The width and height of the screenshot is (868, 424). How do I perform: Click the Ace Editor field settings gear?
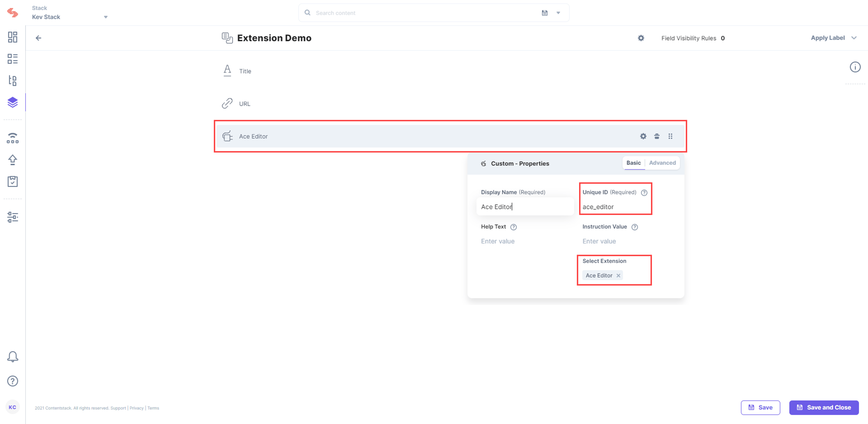643,136
